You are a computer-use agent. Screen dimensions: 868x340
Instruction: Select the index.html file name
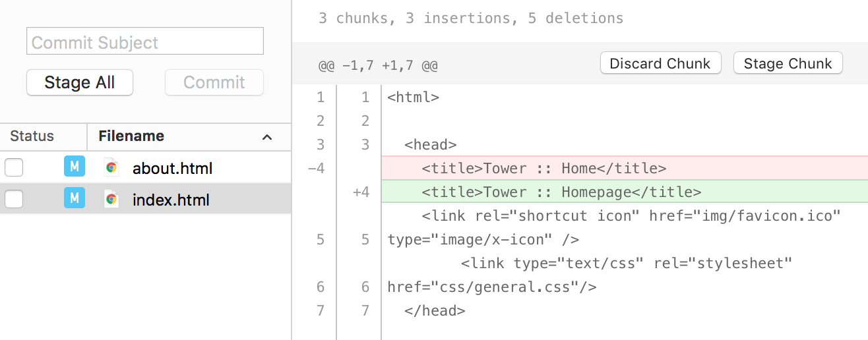coord(171,200)
